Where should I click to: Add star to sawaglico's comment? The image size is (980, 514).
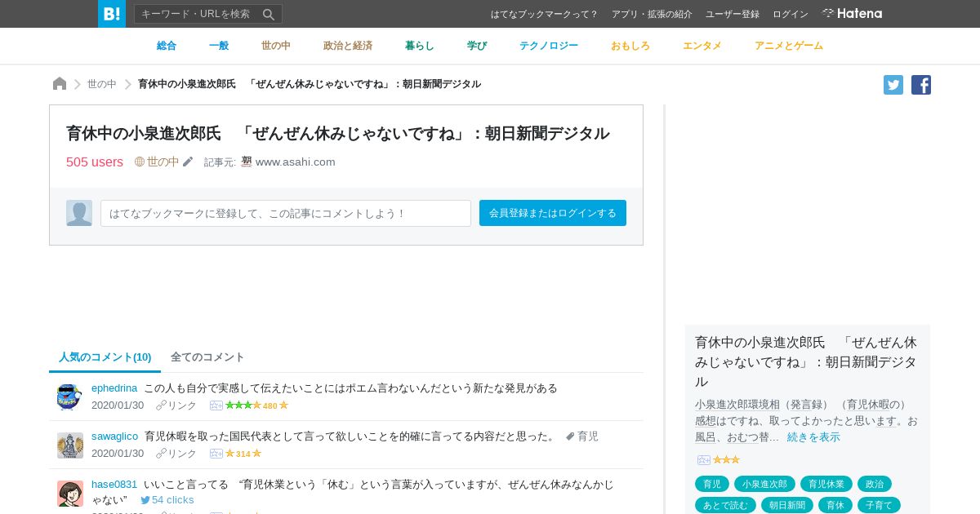[216, 454]
